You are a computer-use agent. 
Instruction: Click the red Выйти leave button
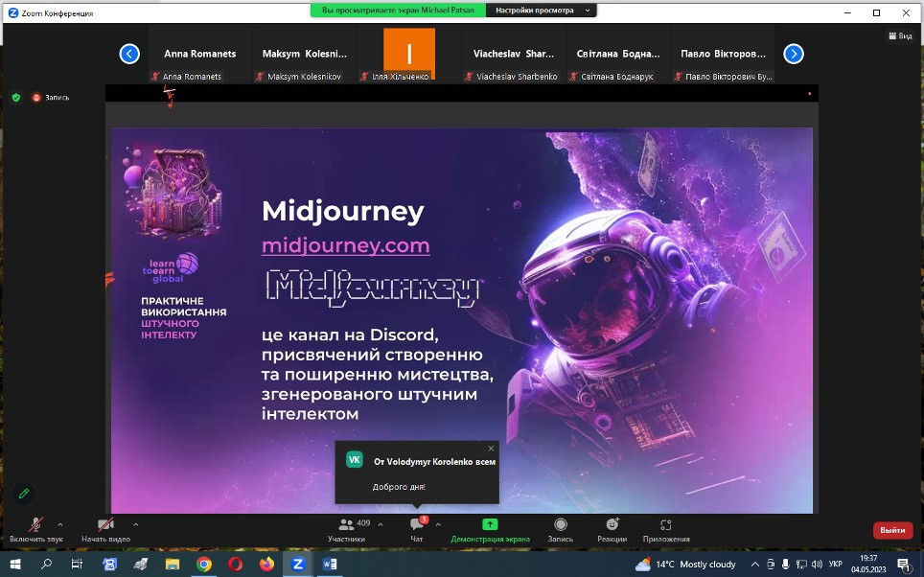892,530
